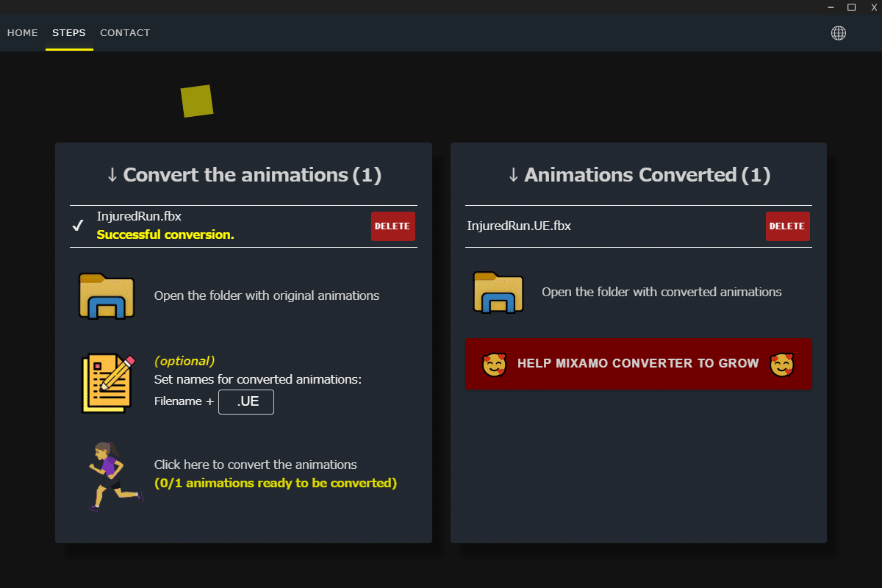This screenshot has width=882, height=588.
Task: Delete InjuredRun.fbx from the conversion list
Action: [393, 226]
